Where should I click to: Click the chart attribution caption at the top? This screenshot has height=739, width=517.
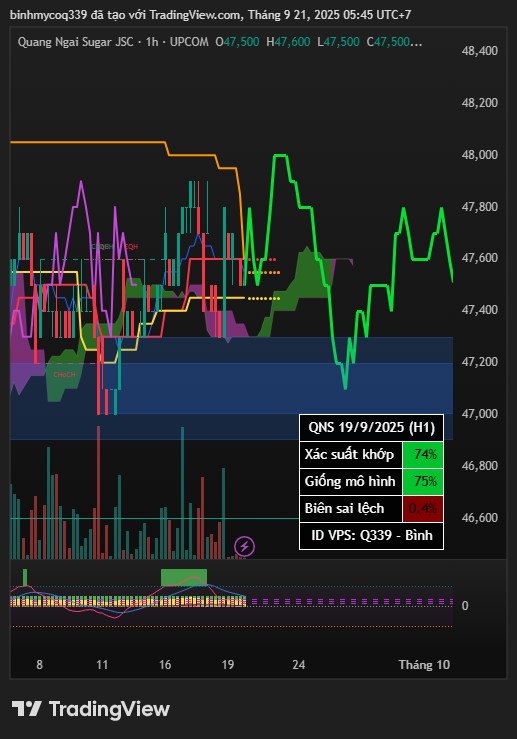(x=210, y=15)
